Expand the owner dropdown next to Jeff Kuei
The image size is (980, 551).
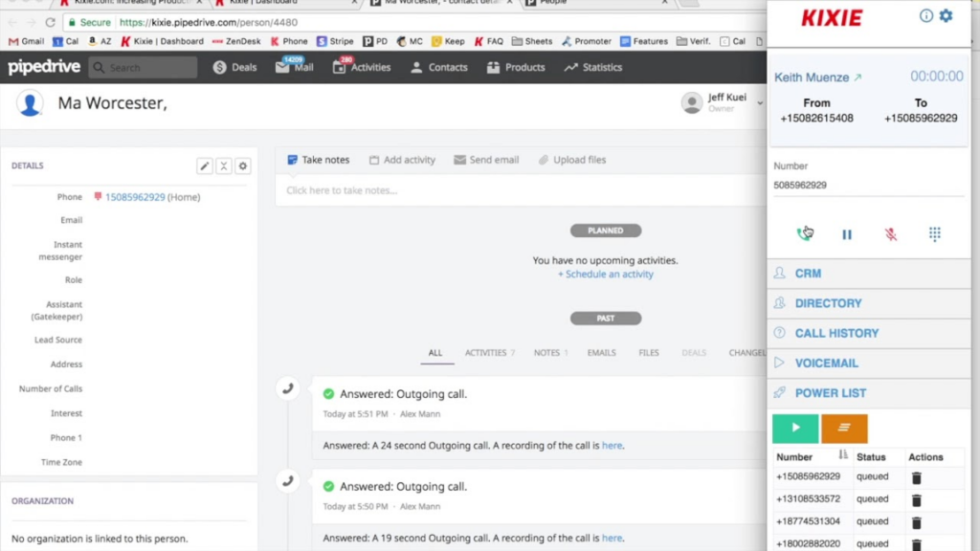(x=760, y=102)
